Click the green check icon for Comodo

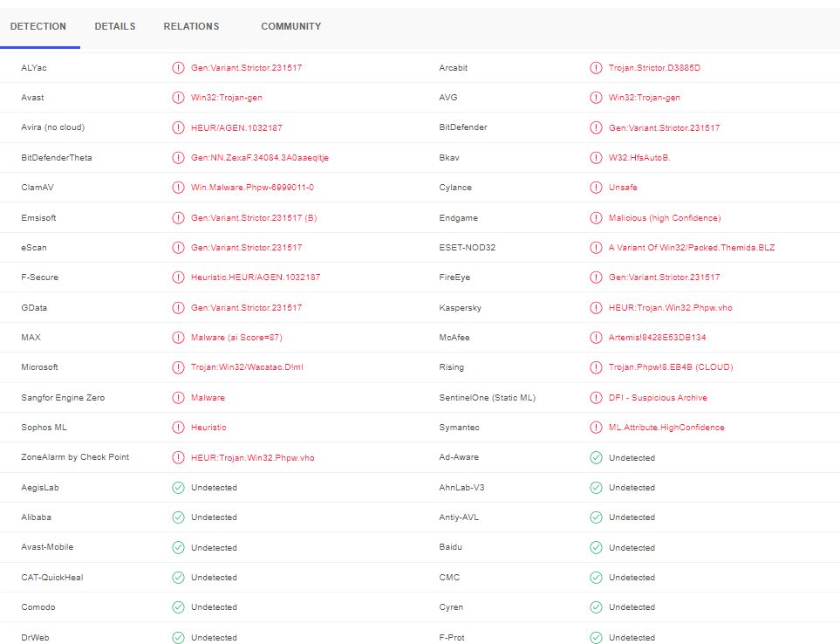(x=178, y=607)
